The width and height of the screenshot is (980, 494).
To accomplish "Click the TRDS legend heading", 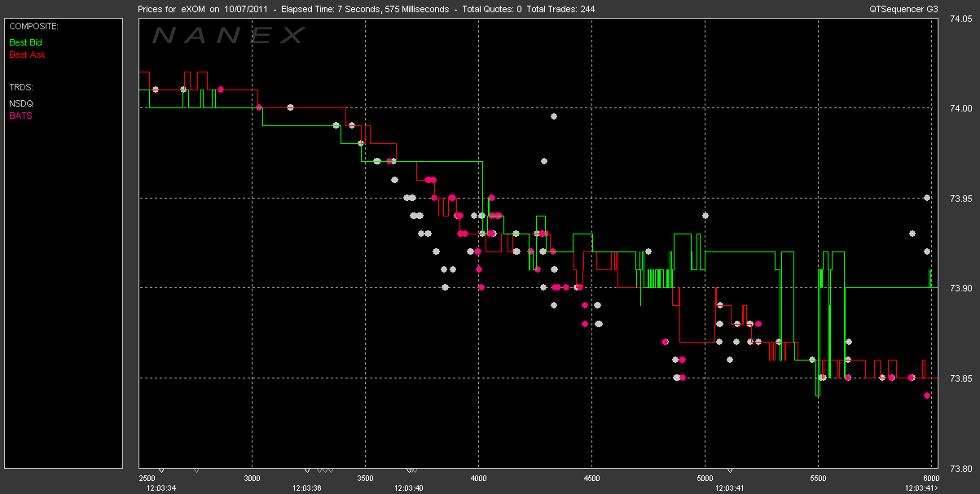I will pyautogui.click(x=20, y=86).
